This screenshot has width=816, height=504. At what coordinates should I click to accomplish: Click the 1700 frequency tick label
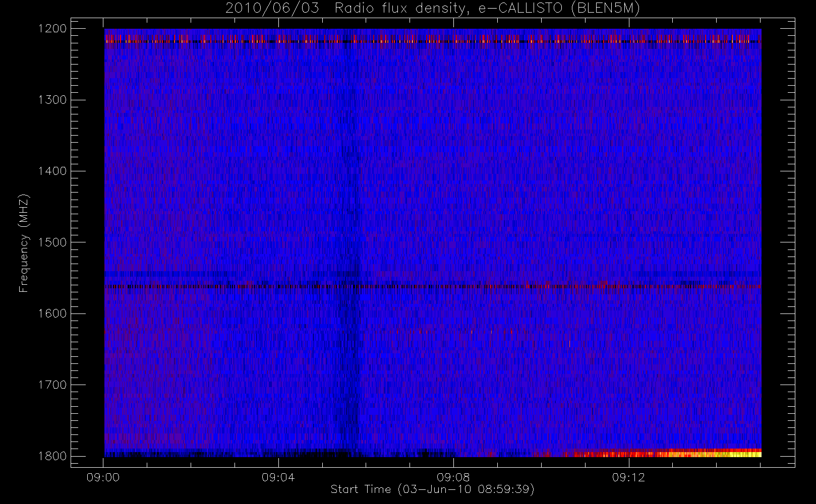tap(52, 385)
